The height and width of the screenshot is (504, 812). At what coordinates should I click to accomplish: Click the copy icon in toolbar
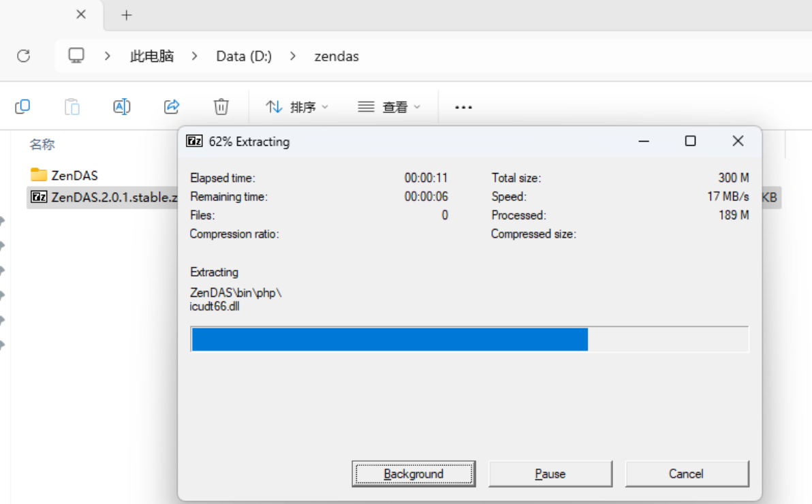[x=22, y=106]
